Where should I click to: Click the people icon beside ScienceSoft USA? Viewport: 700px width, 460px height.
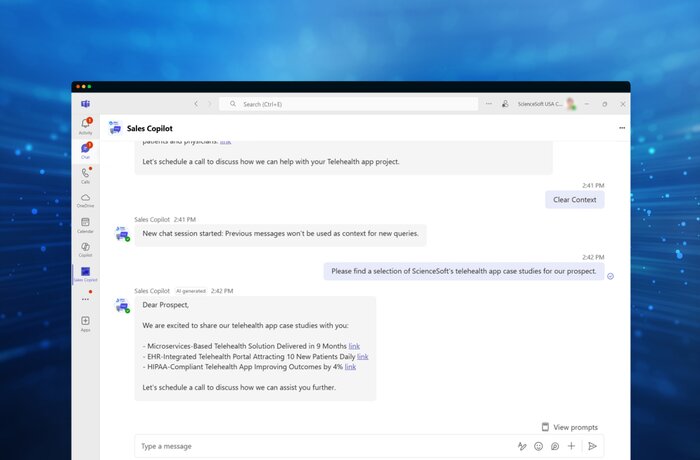(x=505, y=104)
